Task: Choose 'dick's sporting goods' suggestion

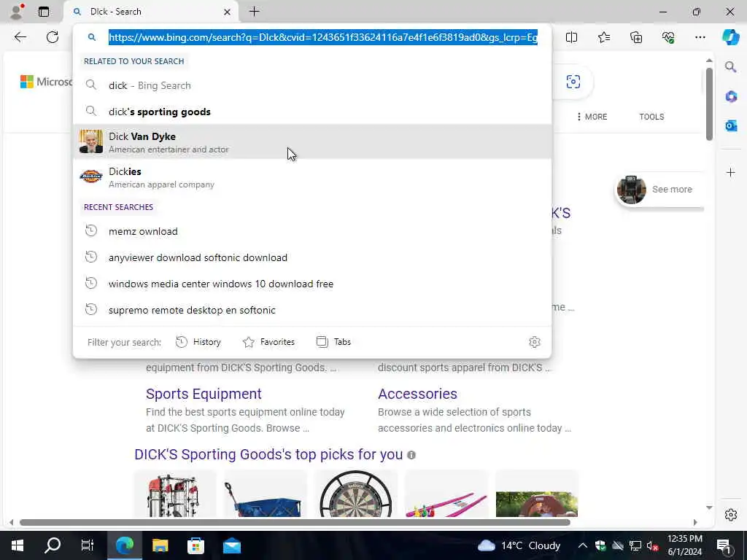Action: coord(312,112)
